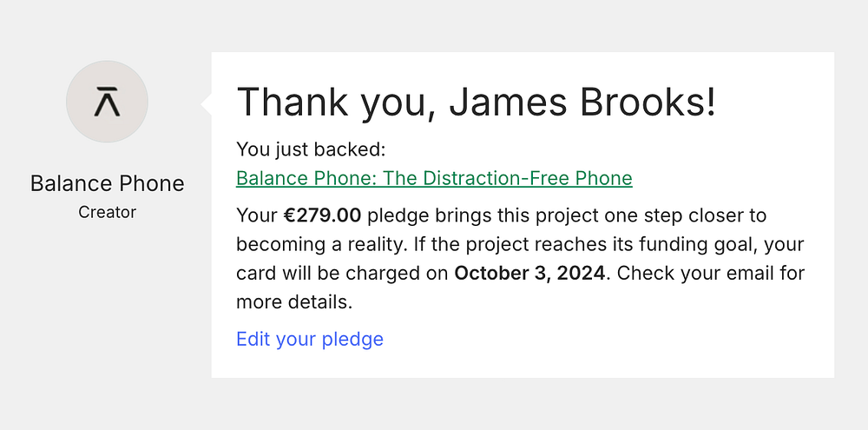Select the name James Brooks in the heading

click(x=582, y=103)
